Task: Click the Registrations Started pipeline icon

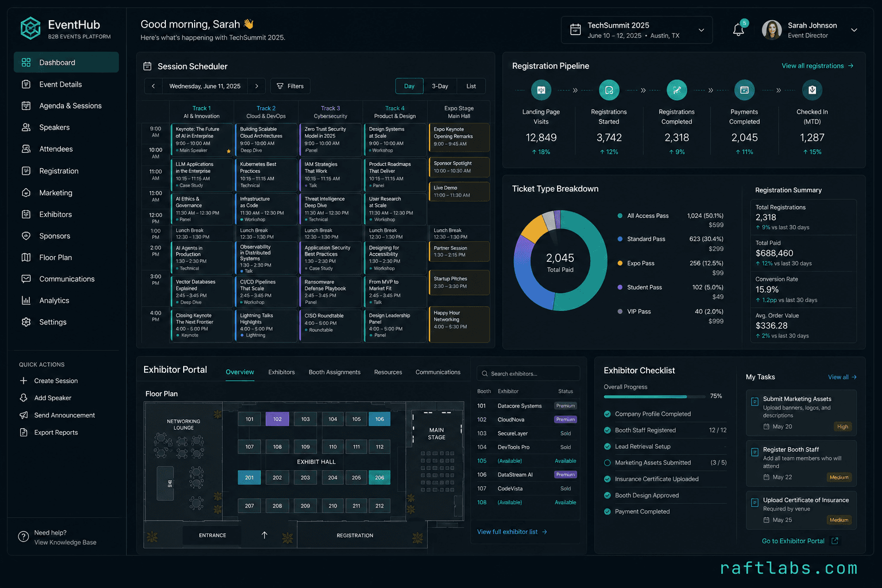Action: [609, 90]
